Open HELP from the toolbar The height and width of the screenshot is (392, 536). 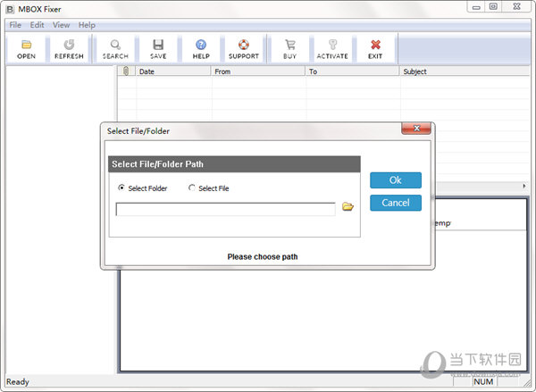(201, 49)
